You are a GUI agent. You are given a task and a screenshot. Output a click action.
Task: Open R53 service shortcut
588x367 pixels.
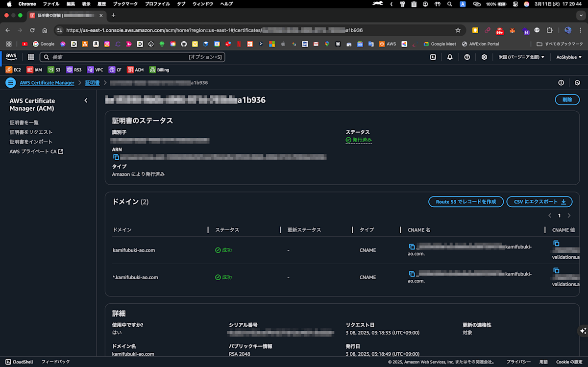[74, 70]
